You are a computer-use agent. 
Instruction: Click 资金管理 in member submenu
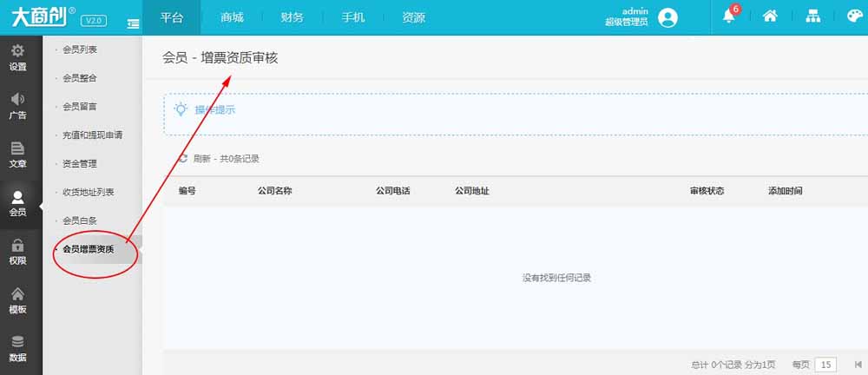[x=80, y=164]
